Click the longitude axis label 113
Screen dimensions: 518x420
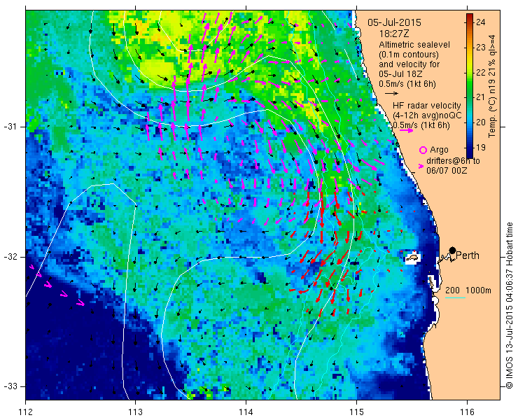135,412
